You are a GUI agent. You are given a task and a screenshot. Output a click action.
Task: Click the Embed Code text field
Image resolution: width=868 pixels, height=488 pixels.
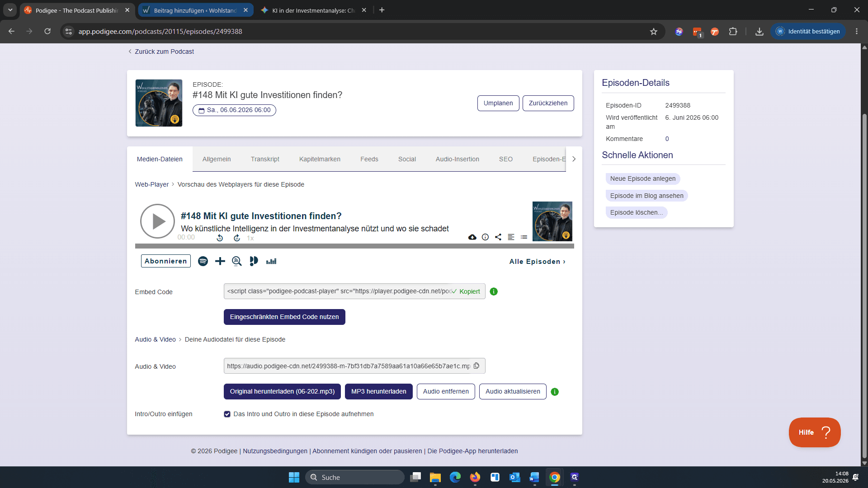pyautogui.click(x=354, y=291)
